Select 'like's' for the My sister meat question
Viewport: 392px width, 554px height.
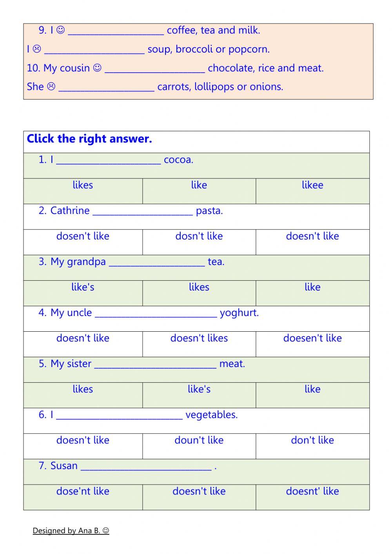point(199,389)
